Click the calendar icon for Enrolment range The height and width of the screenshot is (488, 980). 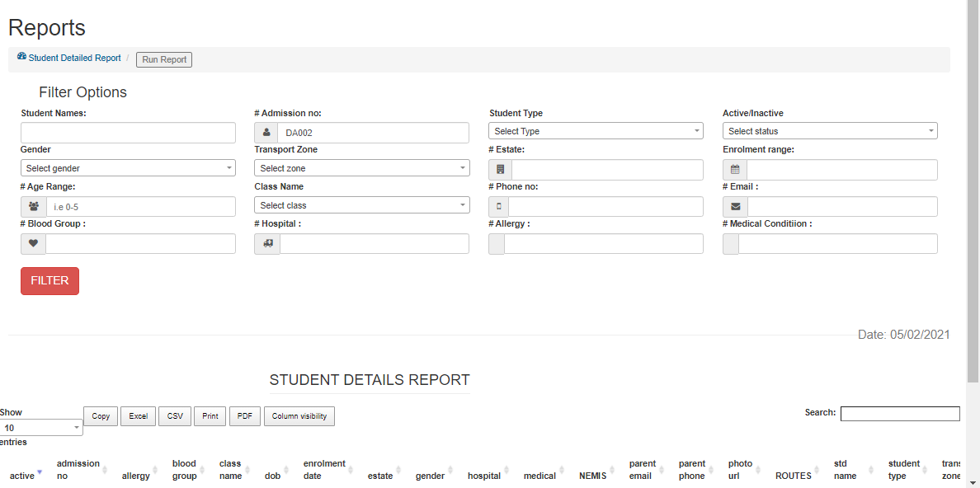pos(735,170)
